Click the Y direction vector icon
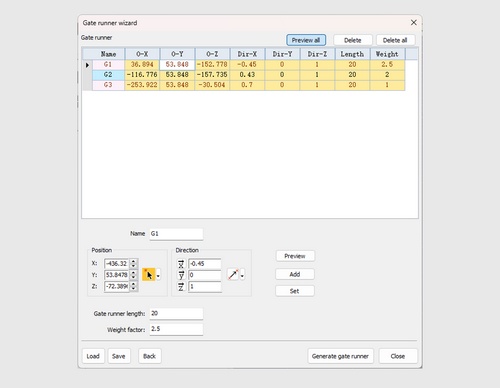The image size is (500, 388). tap(181, 275)
